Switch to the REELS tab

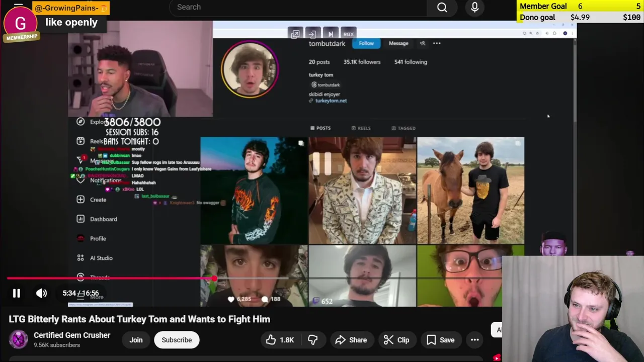(361, 128)
